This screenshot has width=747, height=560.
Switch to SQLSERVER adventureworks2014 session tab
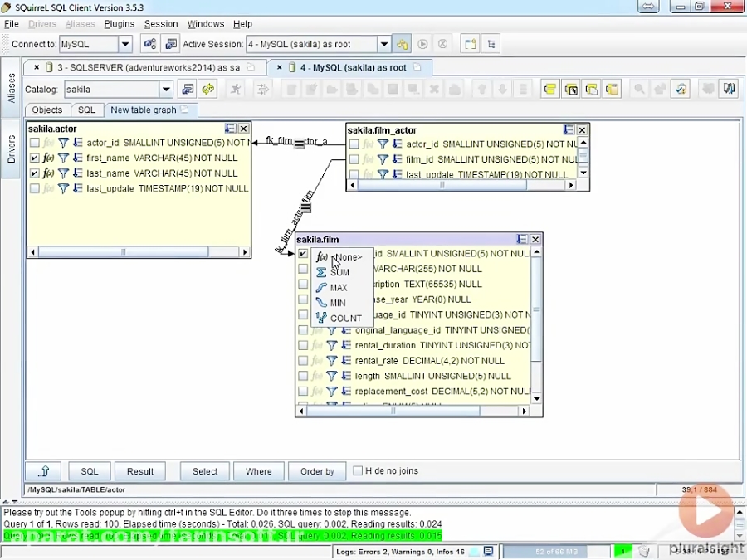tap(149, 68)
